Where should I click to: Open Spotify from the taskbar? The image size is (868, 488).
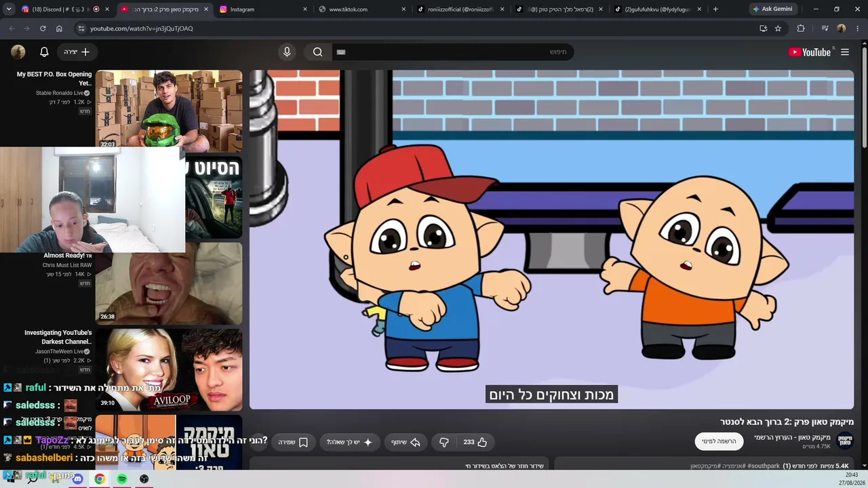122,479
